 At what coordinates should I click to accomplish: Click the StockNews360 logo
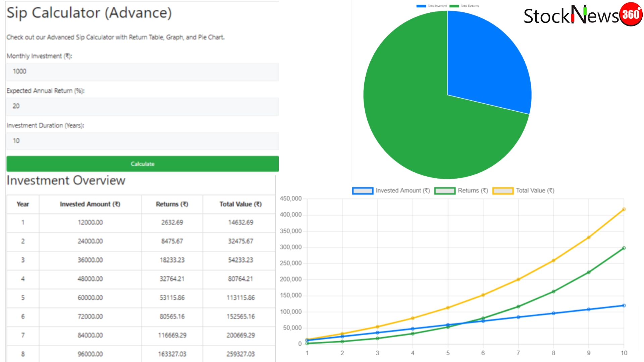583,14
